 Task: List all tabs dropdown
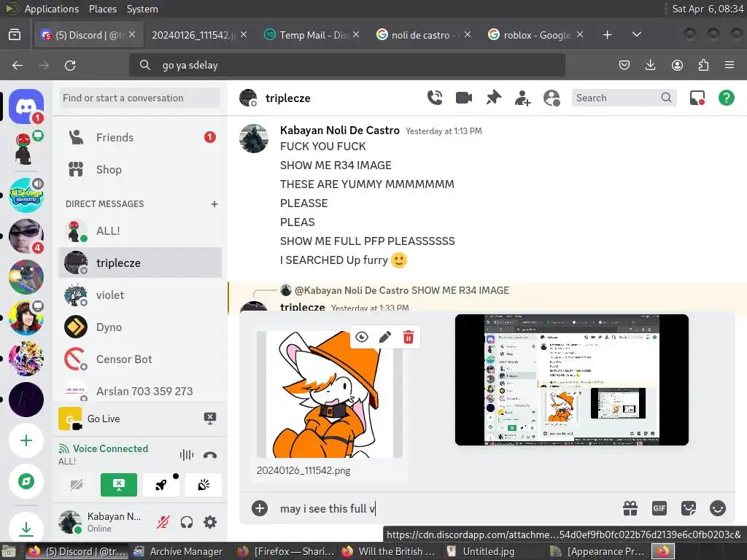coord(636,34)
